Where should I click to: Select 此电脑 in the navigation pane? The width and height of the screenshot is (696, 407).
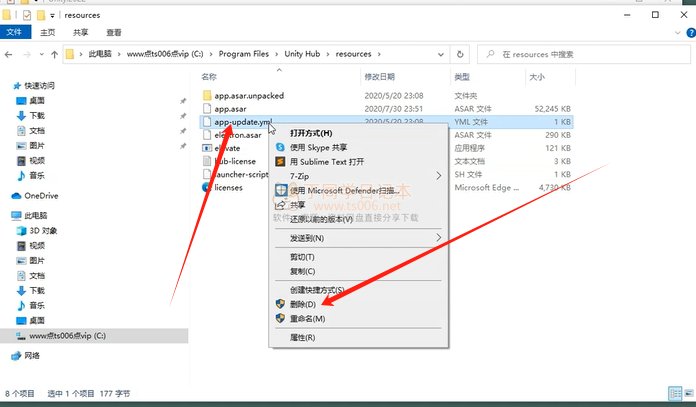click(36, 216)
